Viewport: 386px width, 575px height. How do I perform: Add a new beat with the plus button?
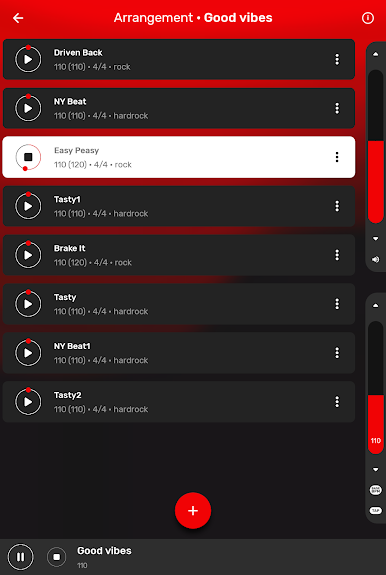[x=193, y=510]
